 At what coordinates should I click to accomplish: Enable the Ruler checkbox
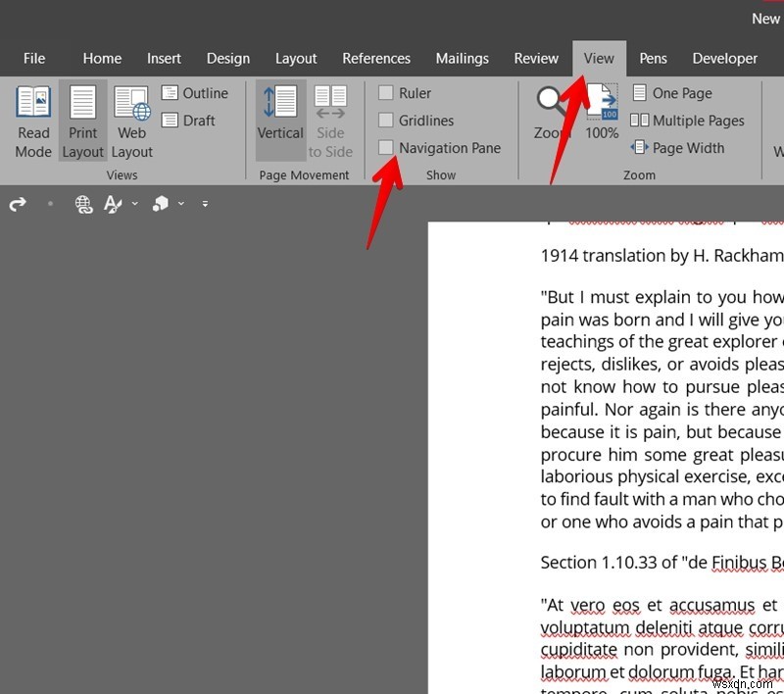pyautogui.click(x=385, y=93)
